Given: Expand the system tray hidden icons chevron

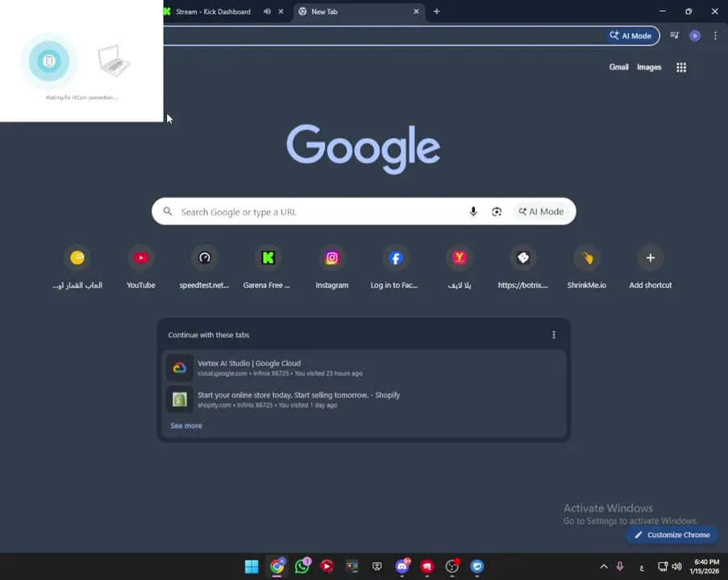Looking at the screenshot, I should click(604, 566).
